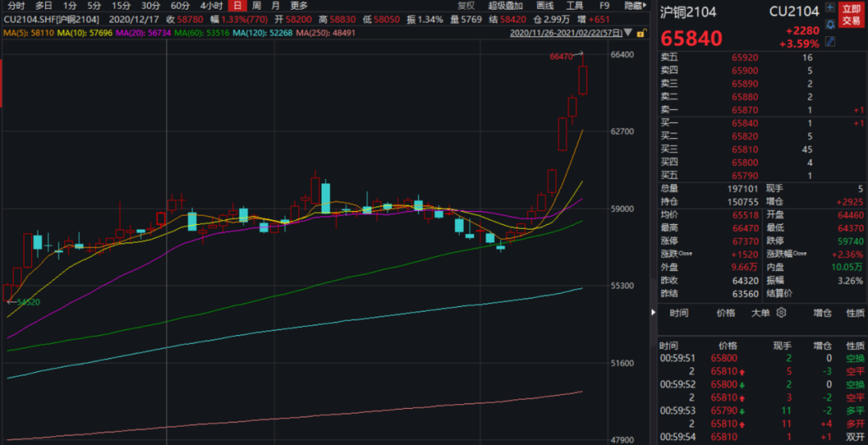Click the 持仓 value 150755
The height and width of the screenshot is (445, 868).
(743, 202)
